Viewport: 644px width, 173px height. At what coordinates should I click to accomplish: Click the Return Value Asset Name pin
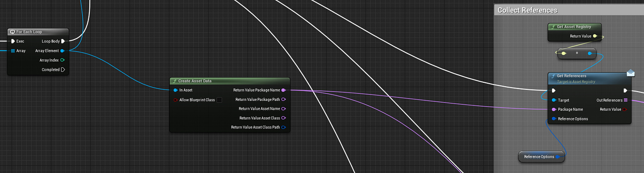(x=284, y=109)
